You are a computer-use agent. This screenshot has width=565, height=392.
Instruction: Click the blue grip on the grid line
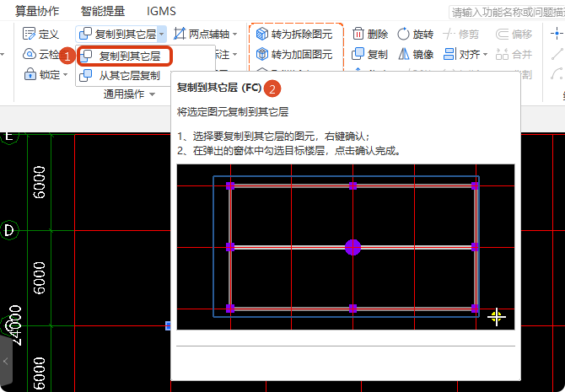click(168, 325)
